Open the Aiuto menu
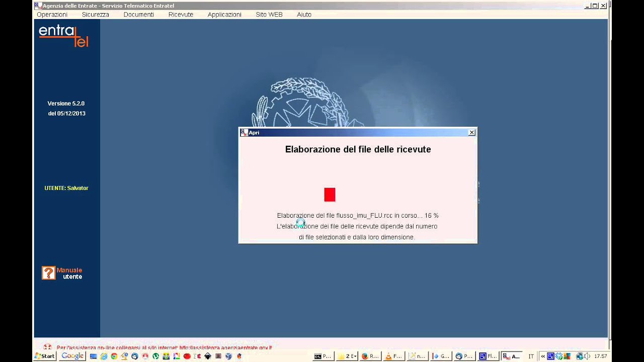 tap(304, 15)
